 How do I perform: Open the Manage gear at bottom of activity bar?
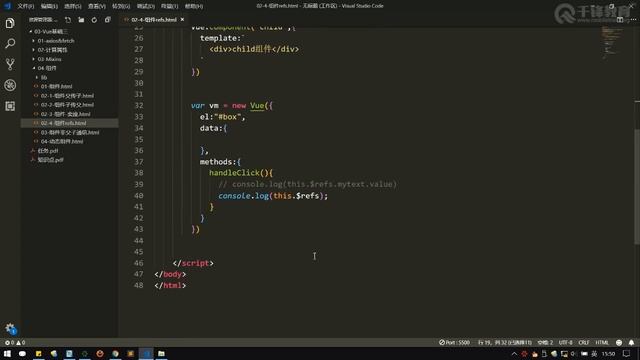pos(10,329)
